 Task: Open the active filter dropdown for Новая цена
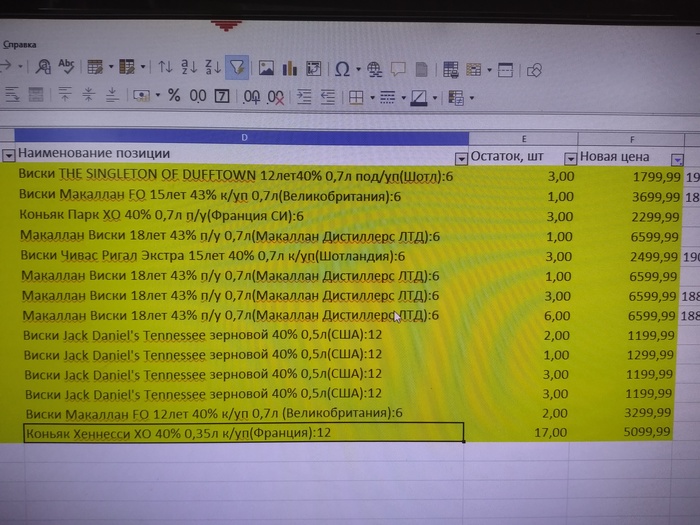(x=678, y=159)
